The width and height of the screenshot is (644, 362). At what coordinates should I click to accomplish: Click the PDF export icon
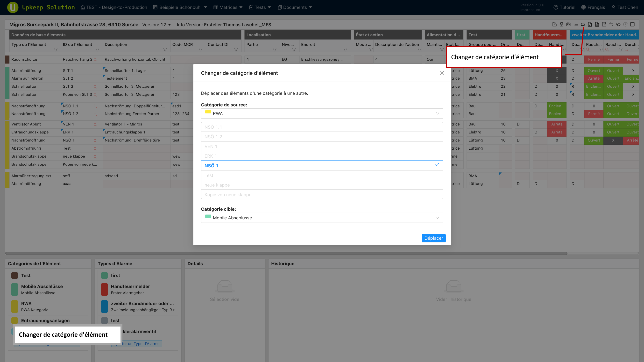[x=590, y=24]
